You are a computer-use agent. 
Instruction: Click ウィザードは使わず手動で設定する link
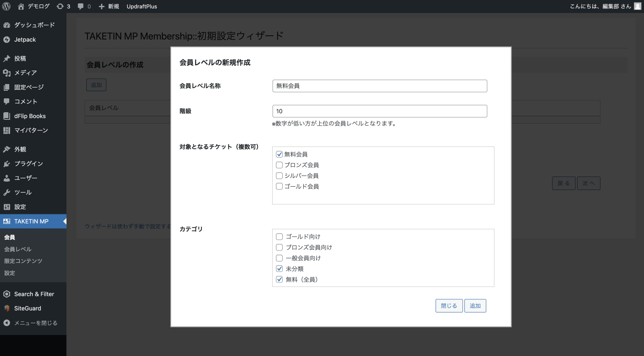pyautogui.click(x=128, y=226)
